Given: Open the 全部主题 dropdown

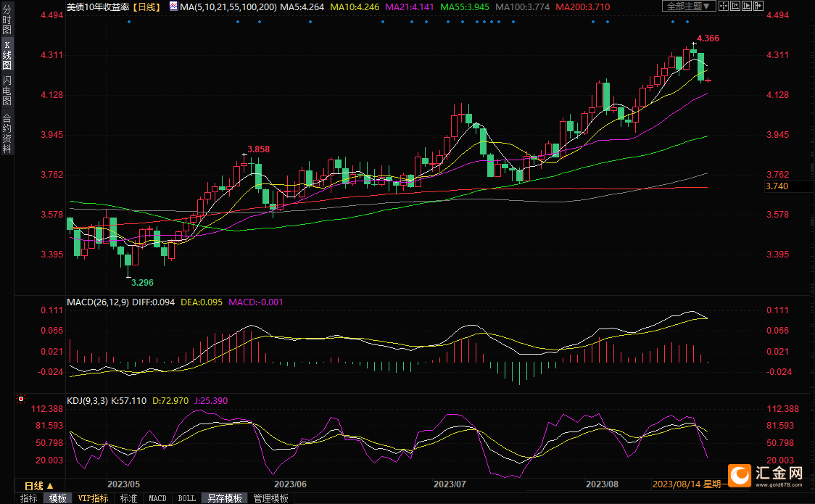Looking at the screenshot, I should pyautogui.click(x=689, y=7).
